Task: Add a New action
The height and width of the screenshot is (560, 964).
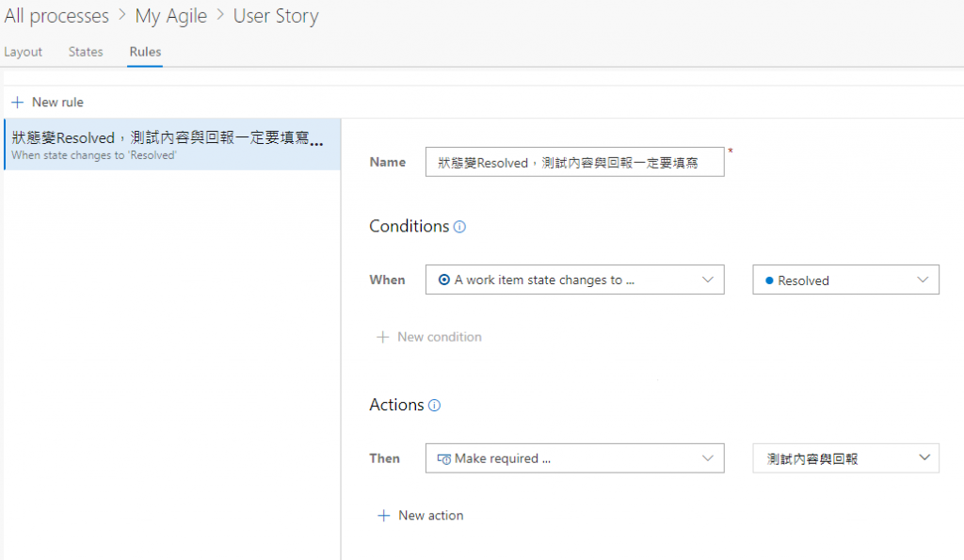Action: [421, 516]
